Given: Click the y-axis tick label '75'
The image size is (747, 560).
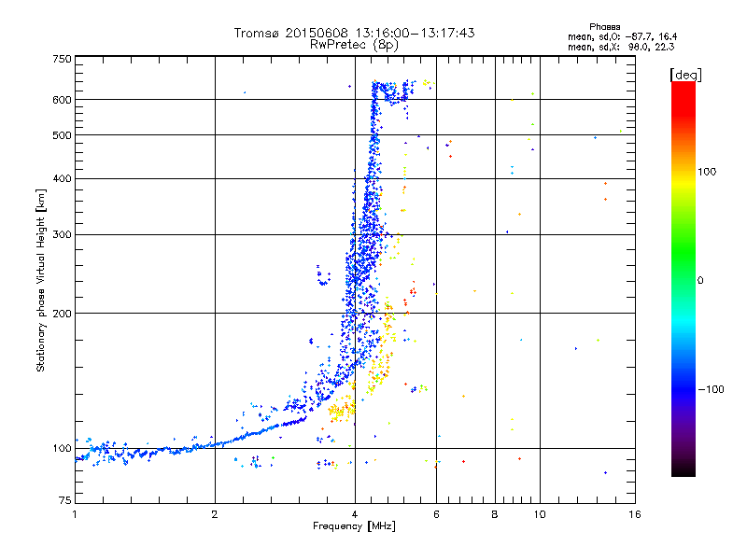Looking at the screenshot, I should [x=65, y=500].
